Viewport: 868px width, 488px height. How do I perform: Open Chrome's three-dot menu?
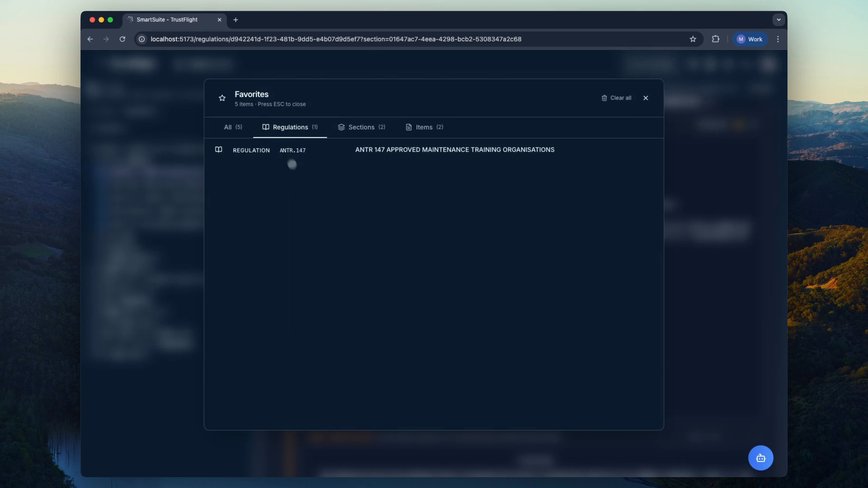(x=778, y=39)
